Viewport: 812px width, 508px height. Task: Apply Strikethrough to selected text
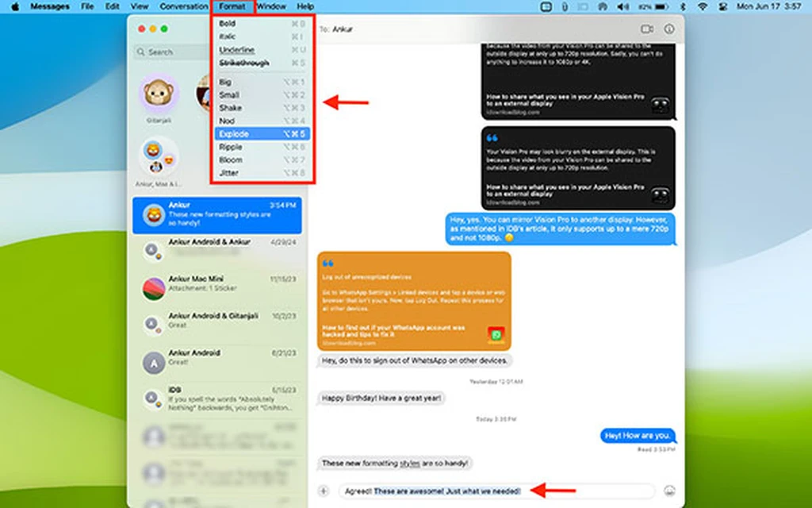tap(262, 63)
